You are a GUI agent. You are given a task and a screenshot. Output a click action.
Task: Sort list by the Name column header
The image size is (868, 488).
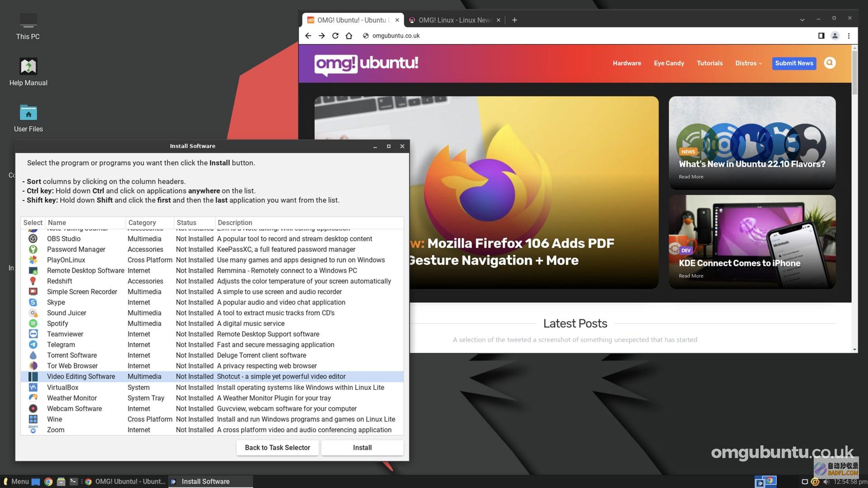[85, 223]
